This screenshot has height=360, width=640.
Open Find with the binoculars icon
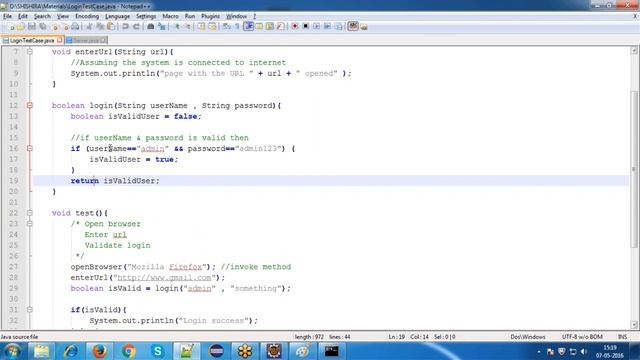[151, 27]
